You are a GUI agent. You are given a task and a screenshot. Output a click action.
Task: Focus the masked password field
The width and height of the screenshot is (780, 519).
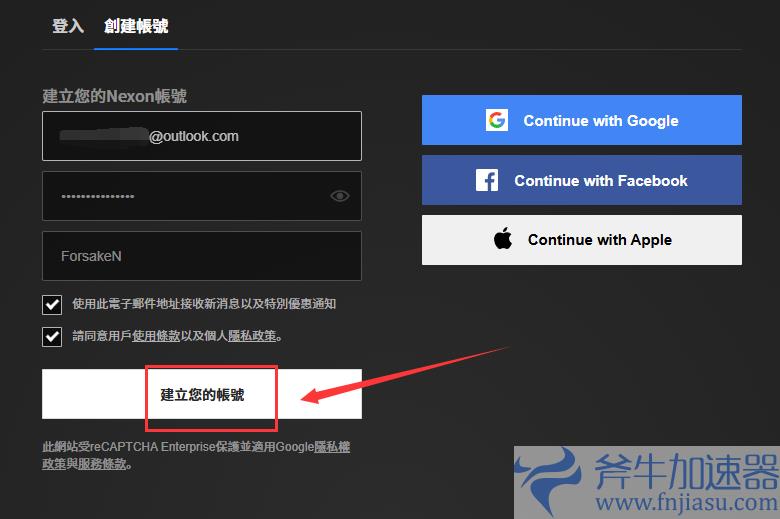coord(202,196)
